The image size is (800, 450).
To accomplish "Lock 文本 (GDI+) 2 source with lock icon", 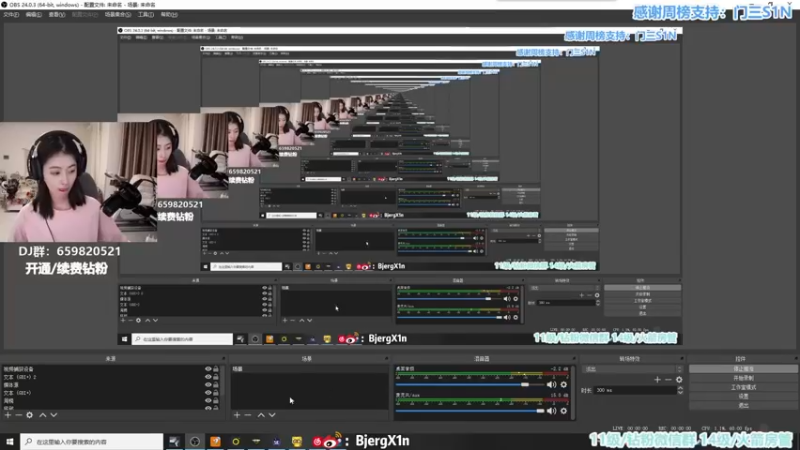I will [x=216, y=377].
